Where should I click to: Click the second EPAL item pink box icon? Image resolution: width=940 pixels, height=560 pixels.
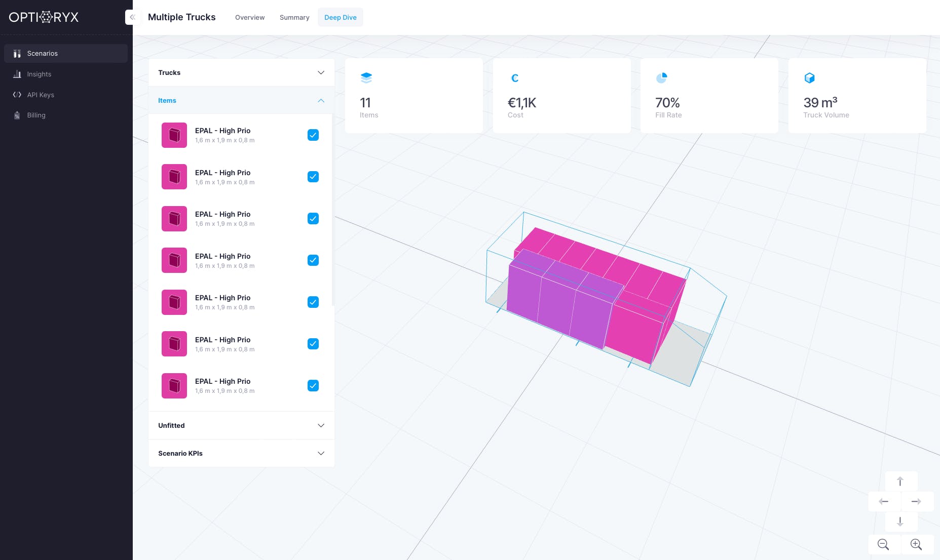[174, 177]
